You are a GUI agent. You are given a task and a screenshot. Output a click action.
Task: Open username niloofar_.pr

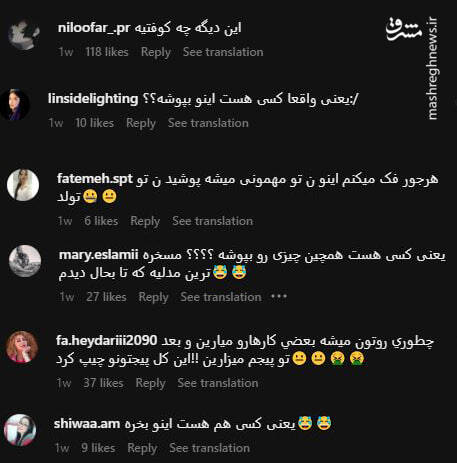94,28
